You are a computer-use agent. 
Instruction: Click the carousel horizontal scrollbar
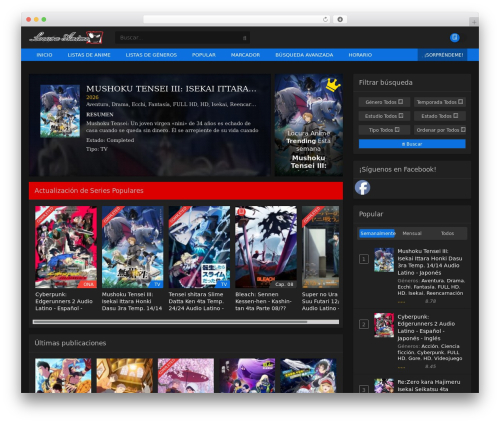pyautogui.click(x=186, y=322)
